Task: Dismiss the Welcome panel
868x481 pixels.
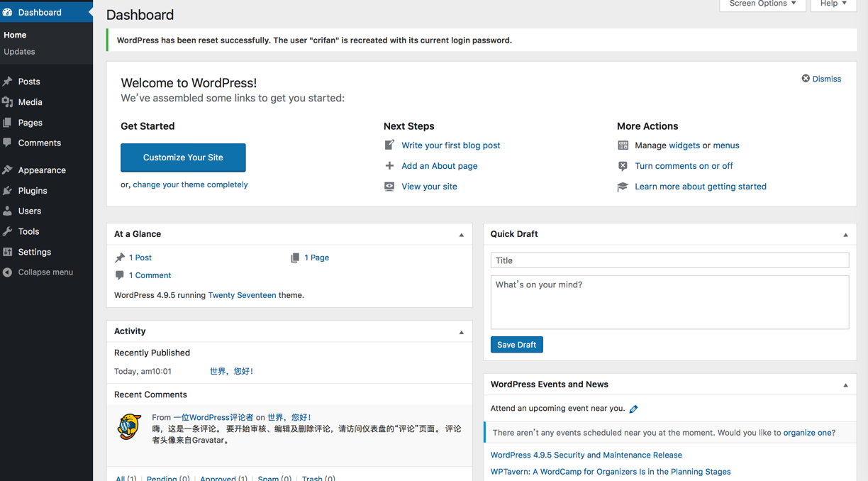Action: [821, 79]
